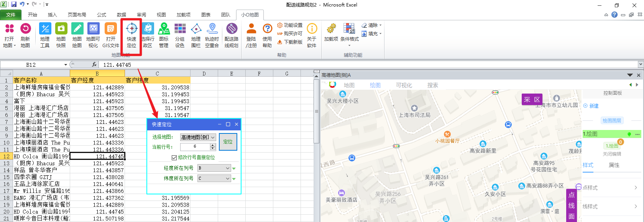Open the map pane options dropdown triangle
The width and height of the screenshot is (644, 222).
630,75
